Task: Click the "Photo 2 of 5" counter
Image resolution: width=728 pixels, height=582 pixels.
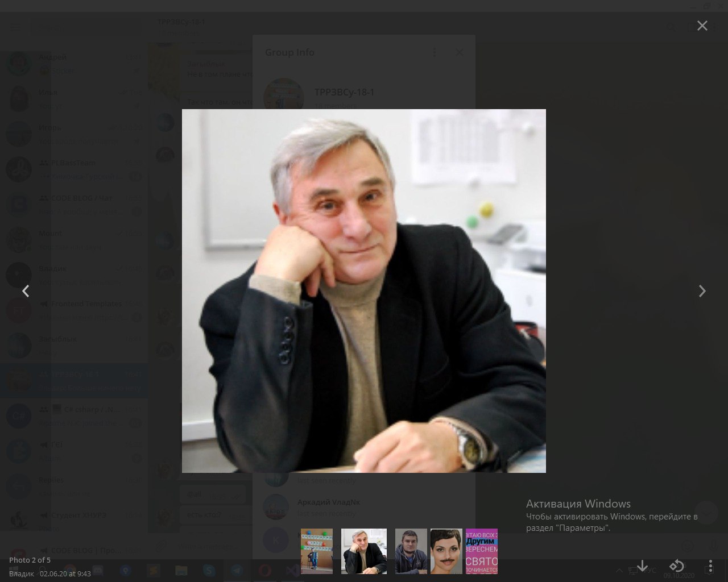Action: (30, 560)
